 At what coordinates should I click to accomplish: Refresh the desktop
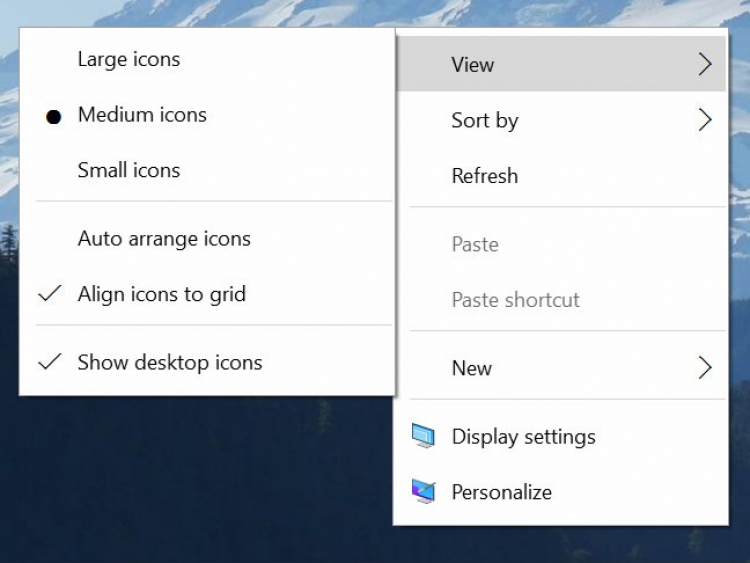pyautogui.click(x=485, y=176)
